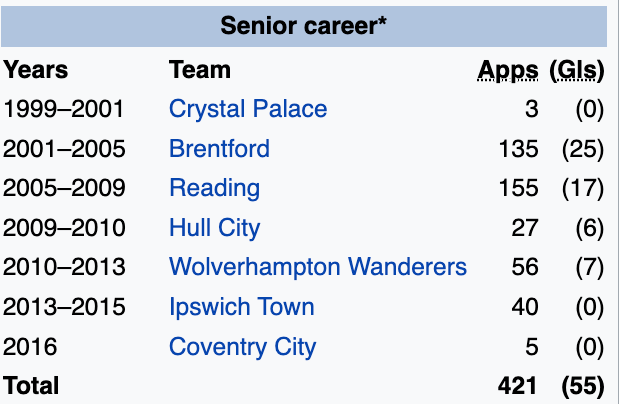Visit the Wolverhampton Wanderers link
619x404 pixels.
[x=317, y=267]
